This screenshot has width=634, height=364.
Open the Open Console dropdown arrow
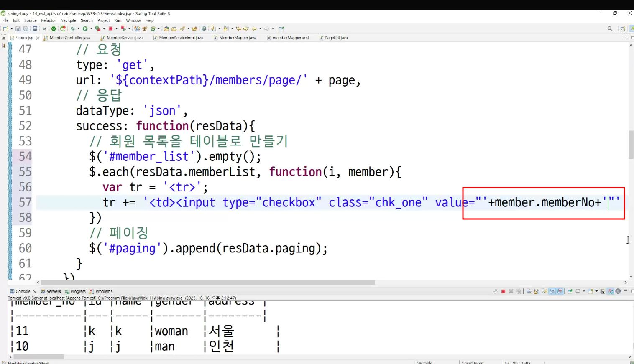click(596, 291)
